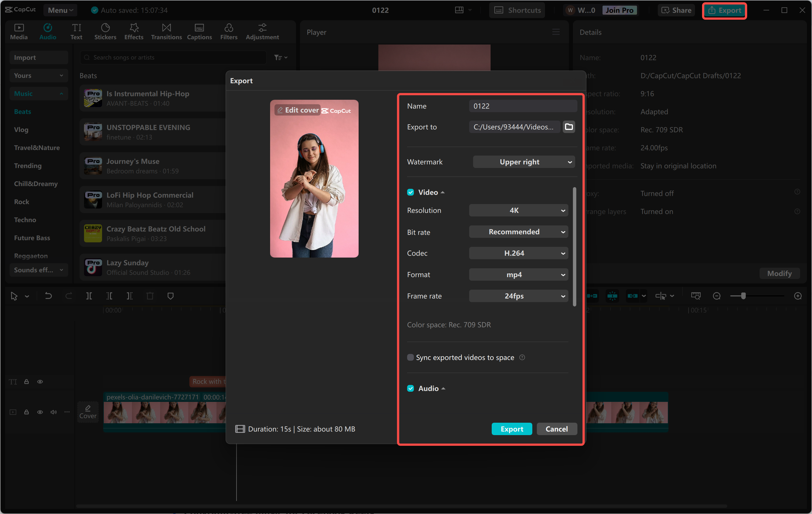Enable Sync exported videos to space
Screen dimensions: 812x514
pos(411,357)
